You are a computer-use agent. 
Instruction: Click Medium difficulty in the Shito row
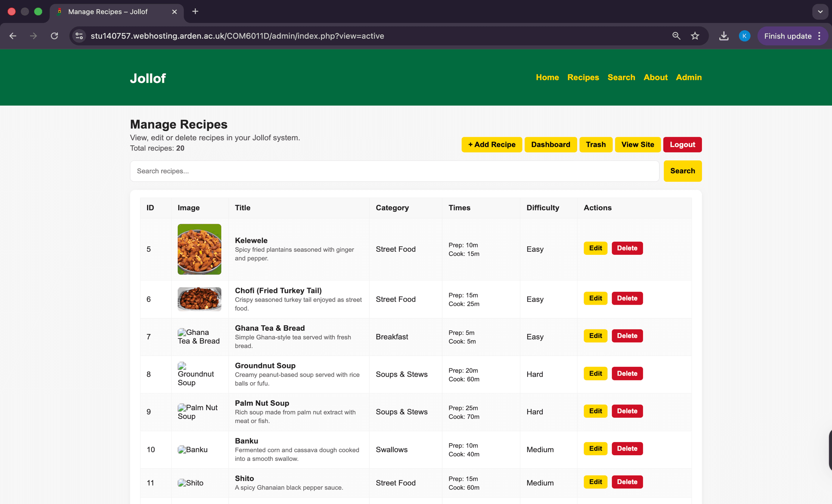tap(540, 483)
